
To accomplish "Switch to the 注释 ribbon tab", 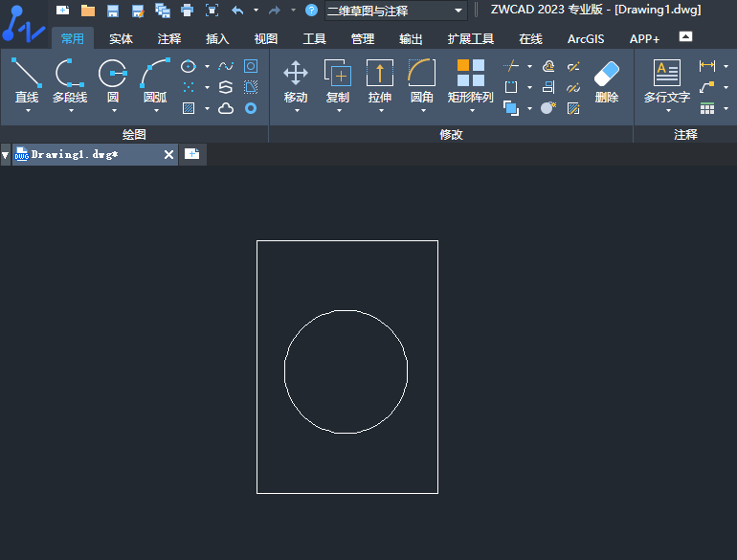I will (169, 38).
